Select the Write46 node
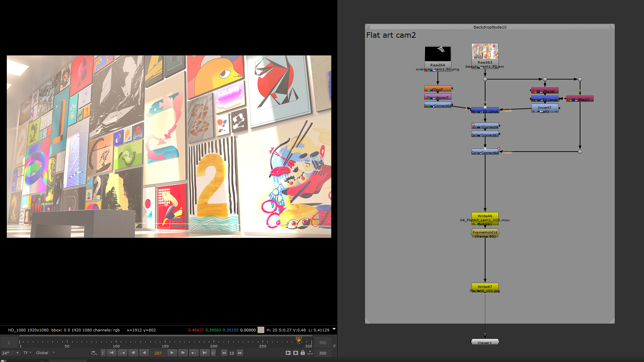 tap(485, 219)
